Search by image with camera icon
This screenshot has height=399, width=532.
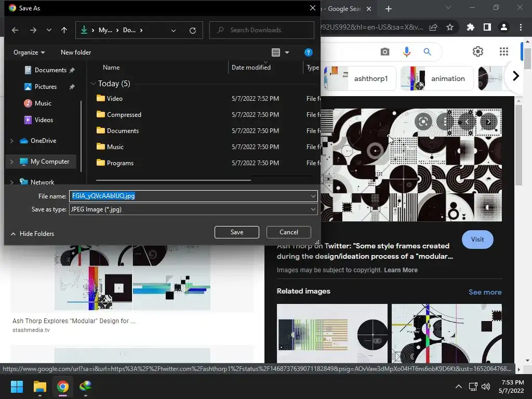point(385,51)
